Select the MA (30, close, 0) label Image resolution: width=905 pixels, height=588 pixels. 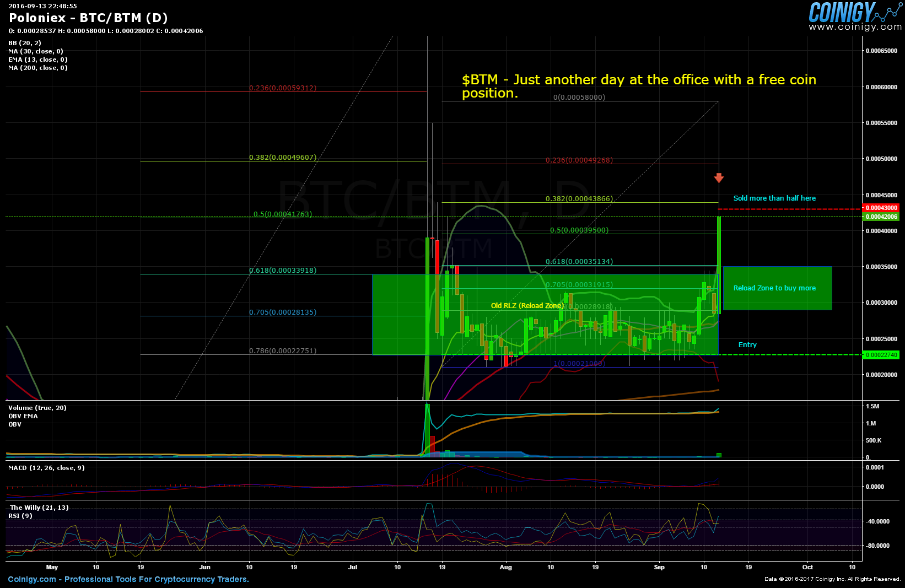[36, 51]
